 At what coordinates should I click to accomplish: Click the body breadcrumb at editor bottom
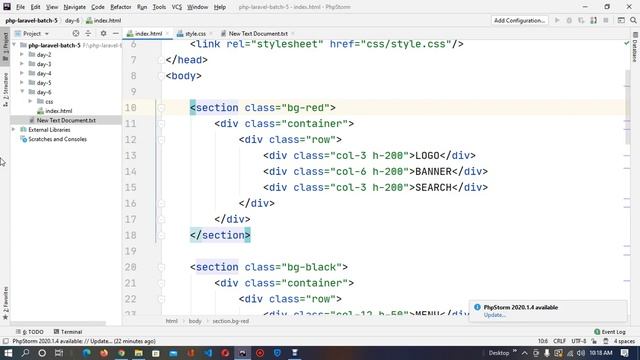[195, 321]
